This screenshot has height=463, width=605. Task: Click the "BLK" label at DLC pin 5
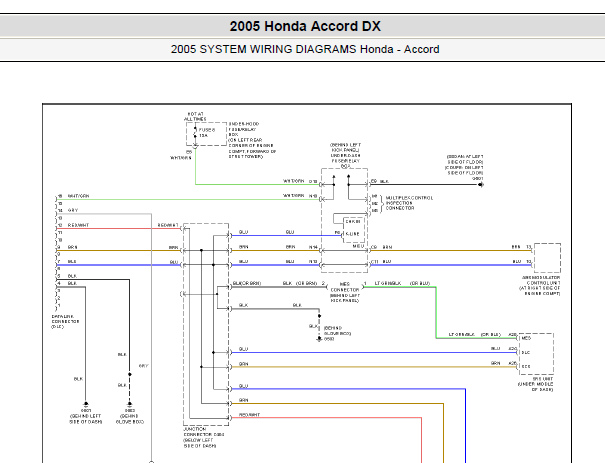point(72,276)
